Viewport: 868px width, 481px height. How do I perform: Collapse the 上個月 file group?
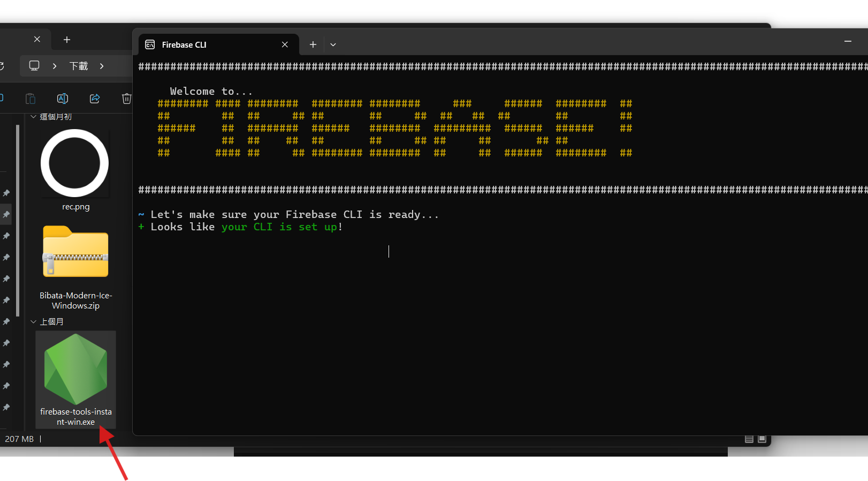pyautogui.click(x=33, y=321)
